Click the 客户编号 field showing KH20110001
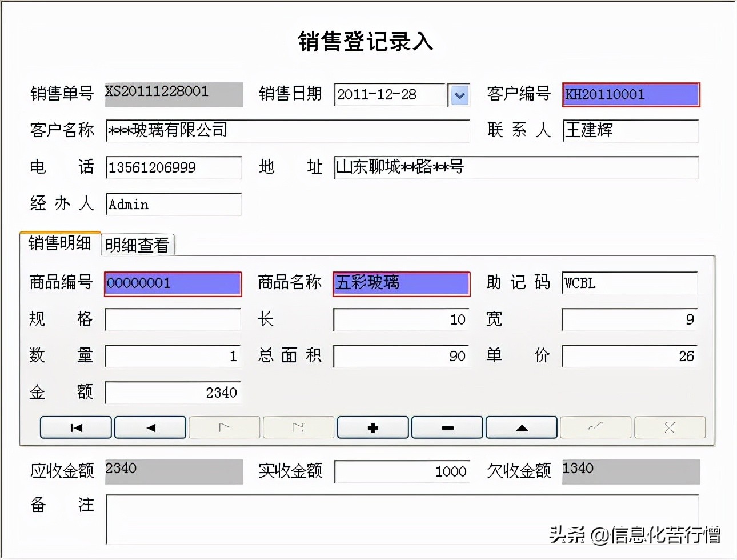The height and width of the screenshot is (560, 737). coord(630,95)
